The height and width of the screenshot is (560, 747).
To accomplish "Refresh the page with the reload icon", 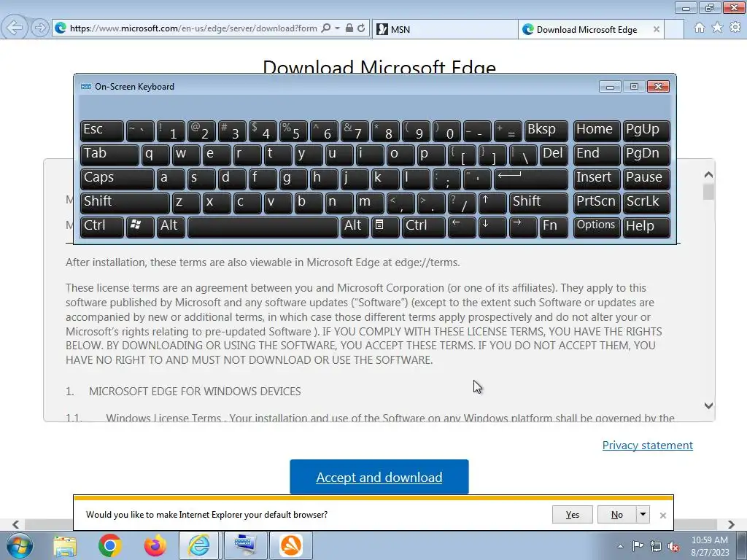I will click(x=361, y=28).
